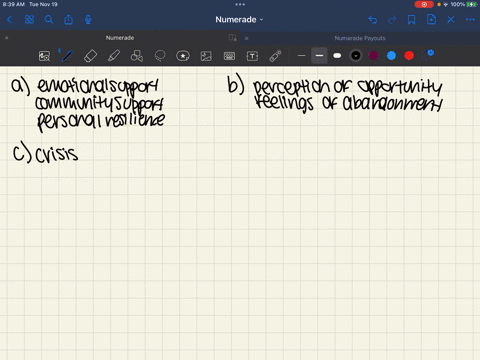Open the Elements sticker tool
Screen dimensions: 480x360
tap(183, 56)
